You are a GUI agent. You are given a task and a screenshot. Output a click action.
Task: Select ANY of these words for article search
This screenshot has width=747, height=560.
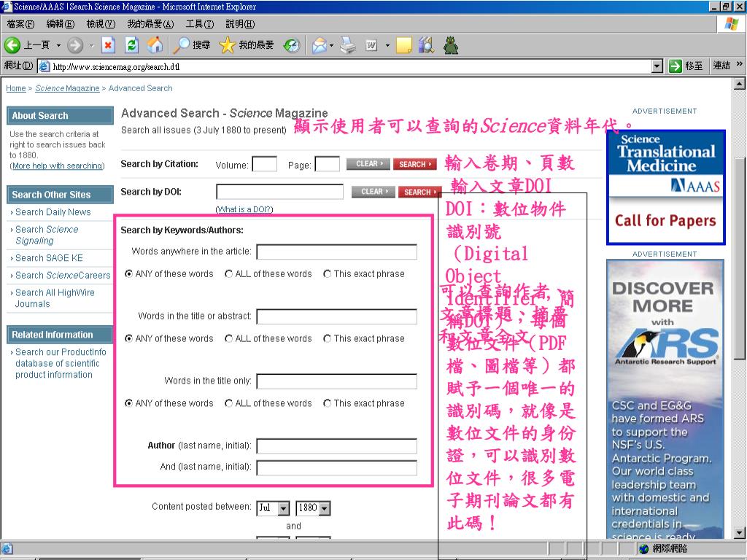coord(128,274)
